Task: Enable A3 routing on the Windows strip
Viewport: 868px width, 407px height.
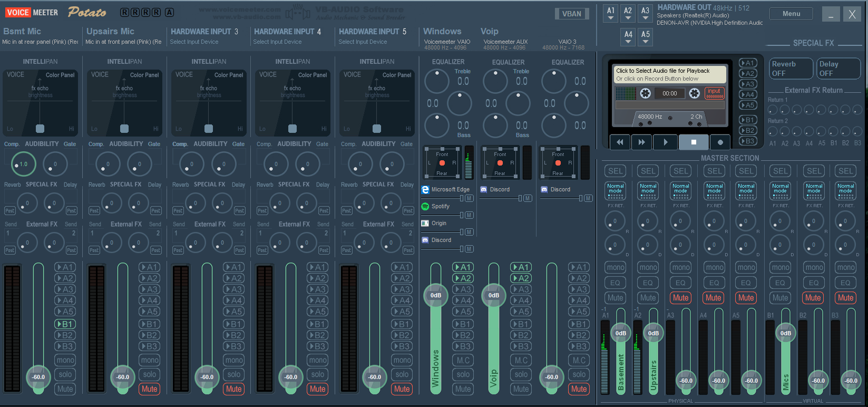Action: coord(463,289)
